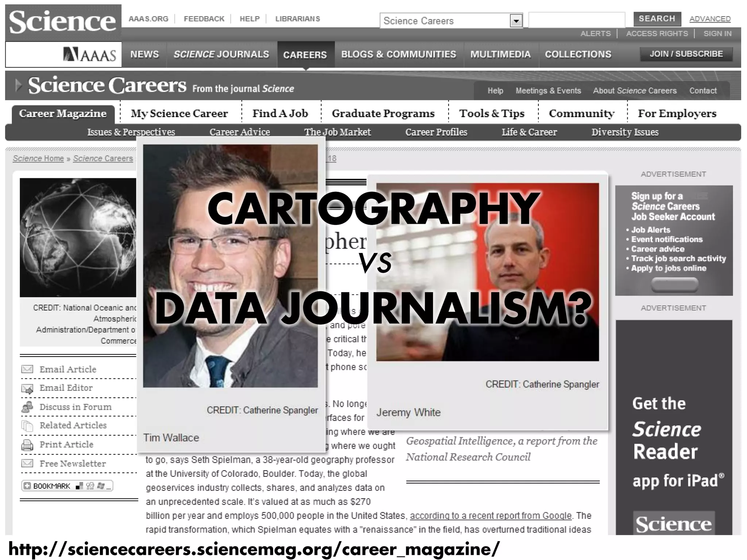Open Help in the Science Careers banner
Image resolution: width=747 pixels, height=560 pixels.
click(x=495, y=91)
